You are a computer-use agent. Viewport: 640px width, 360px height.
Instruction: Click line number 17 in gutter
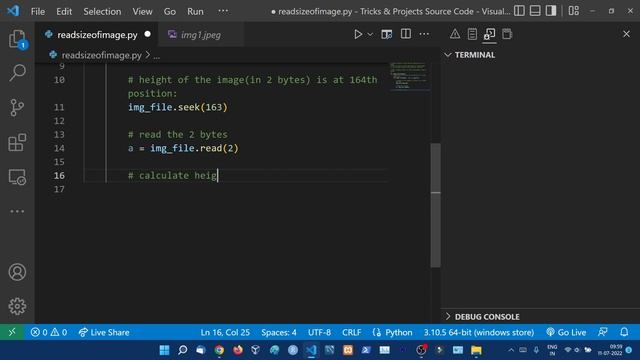(x=59, y=189)
